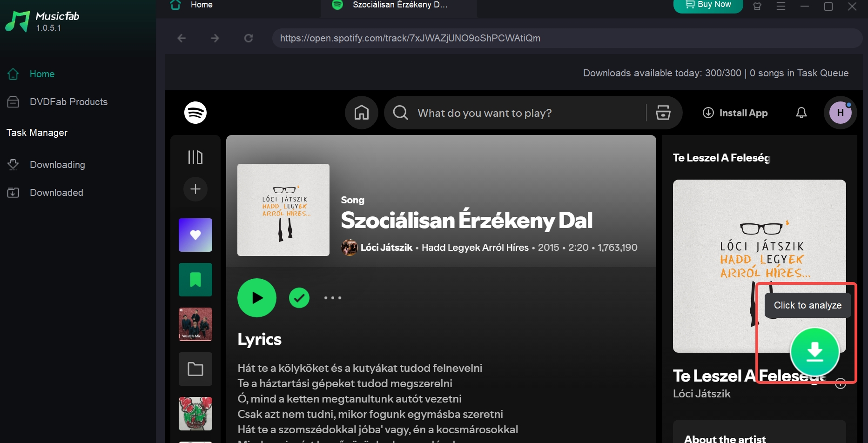The image size is (868, 443).
Task: Open Spotify notifications bell
Action: tap(801, 113)
